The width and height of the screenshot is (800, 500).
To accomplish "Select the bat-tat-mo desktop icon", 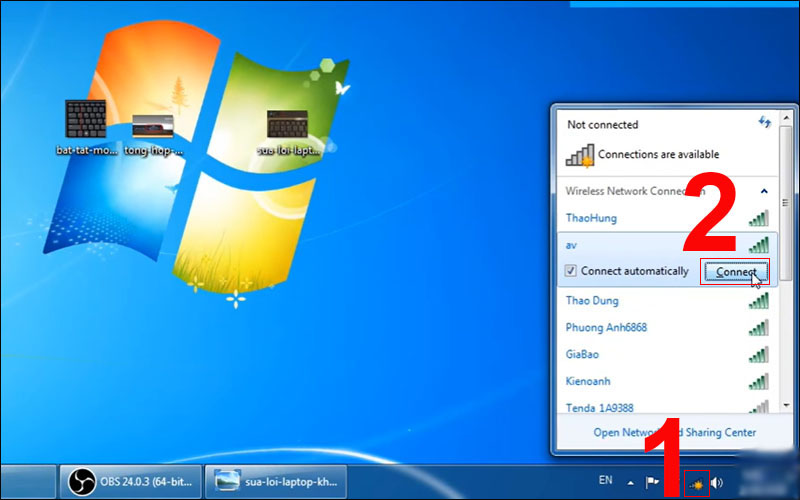I will (x=86, y=128).
